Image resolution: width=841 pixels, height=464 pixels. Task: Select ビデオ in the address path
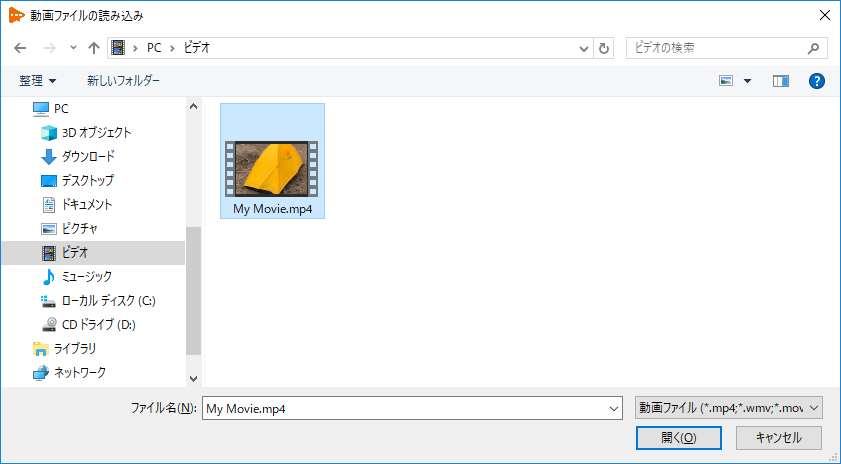(x=196, y=48)
